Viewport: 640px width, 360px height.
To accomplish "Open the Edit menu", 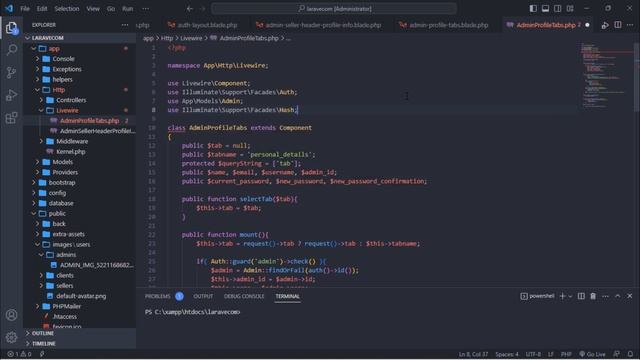I will coord(42,9).
